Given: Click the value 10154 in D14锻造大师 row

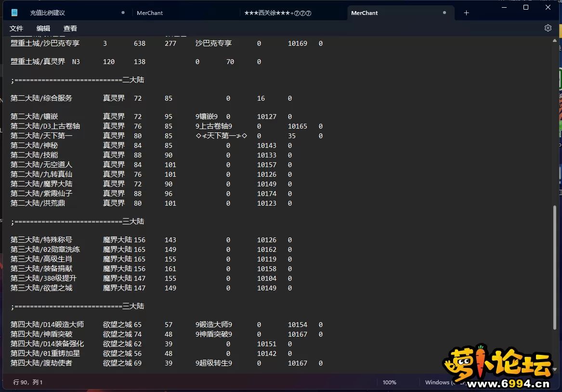Looking at the screenshot, I should 298,325.
